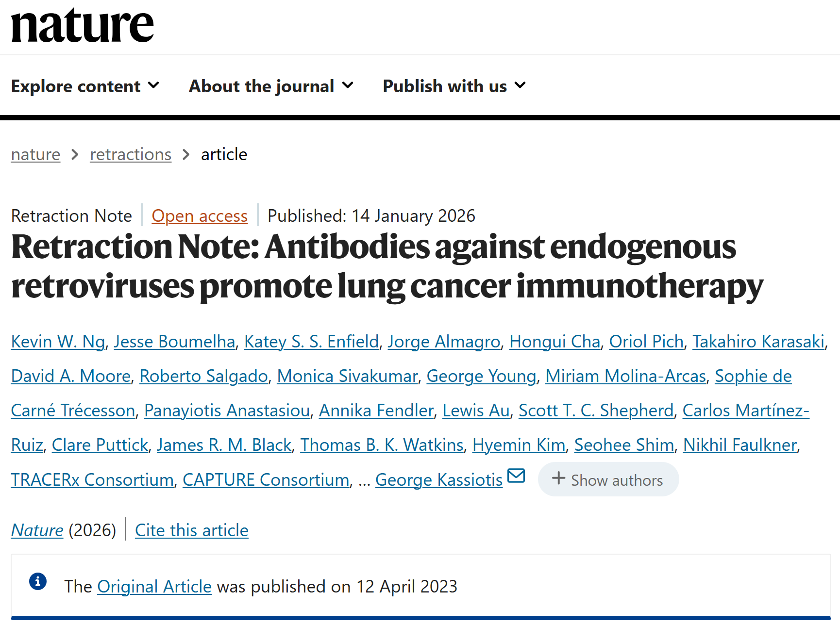Click the italic Nature journal link
Viewport: 840px width, 625px height.
(37, 530)
